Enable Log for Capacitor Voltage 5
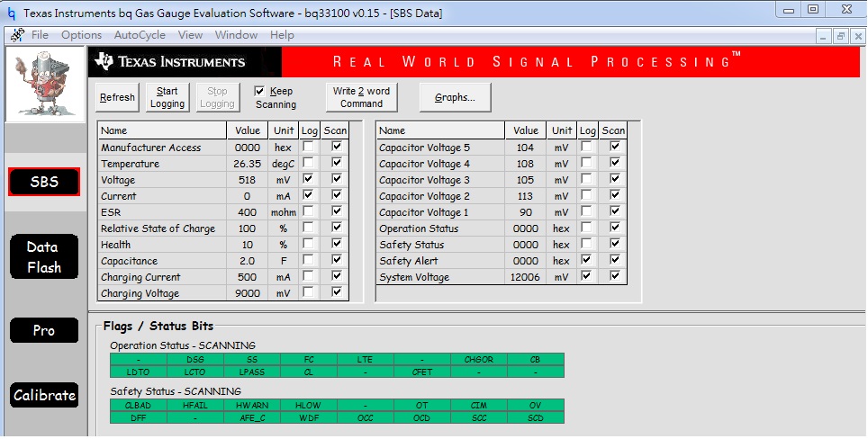The width and height of the screenshot is (868, 439). pyautogui.click(x=586, y=147)
